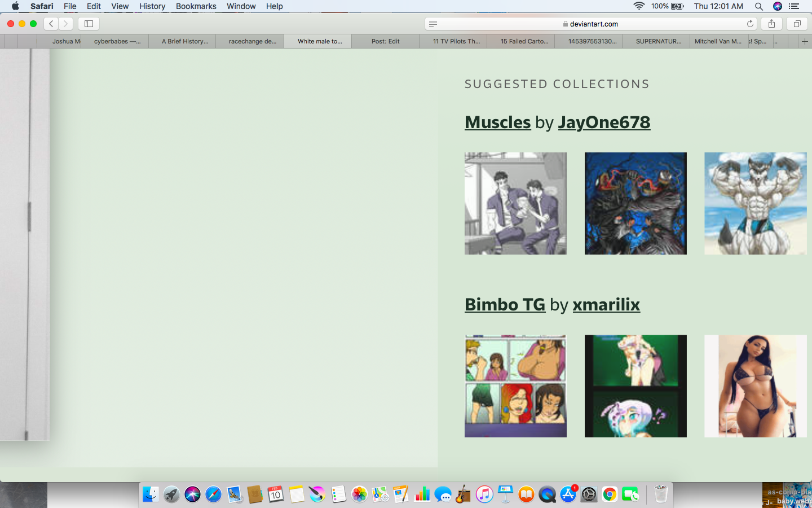Open iTunes music icon in Dock
The height and width of the screenshot is (508, 812).
(484, 494)
